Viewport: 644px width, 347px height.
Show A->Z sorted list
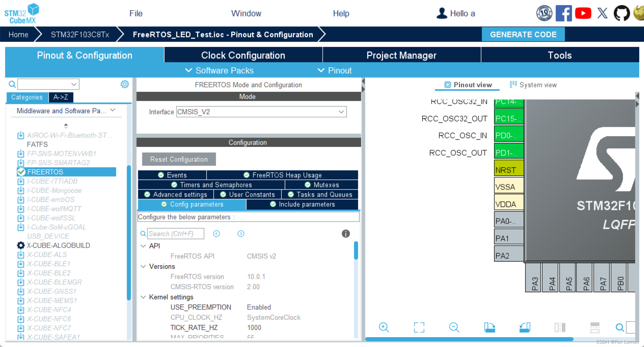[60, 97]
